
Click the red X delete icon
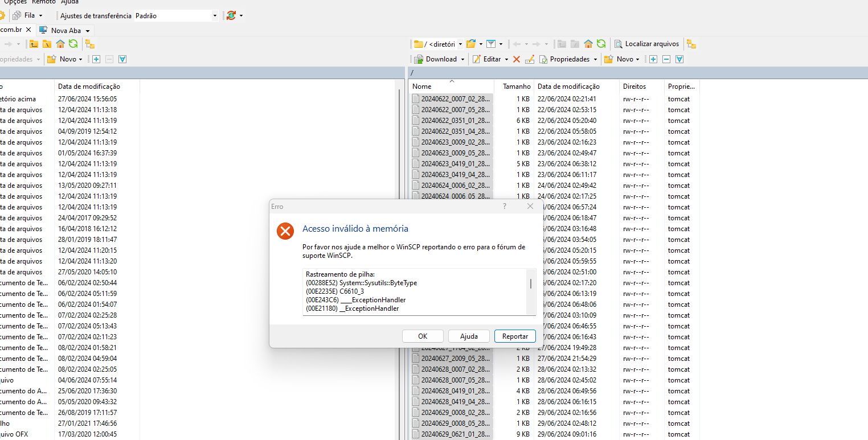(517, 59)
